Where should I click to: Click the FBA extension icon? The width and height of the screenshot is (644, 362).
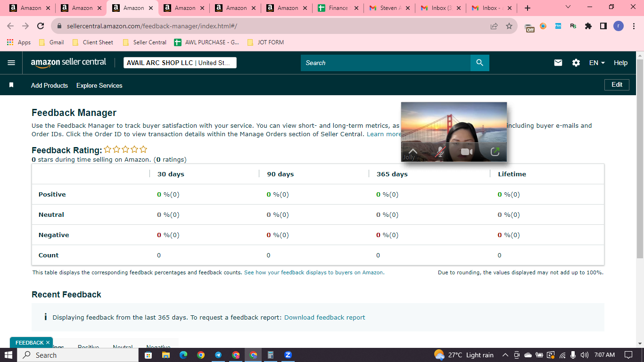[558, 26]
